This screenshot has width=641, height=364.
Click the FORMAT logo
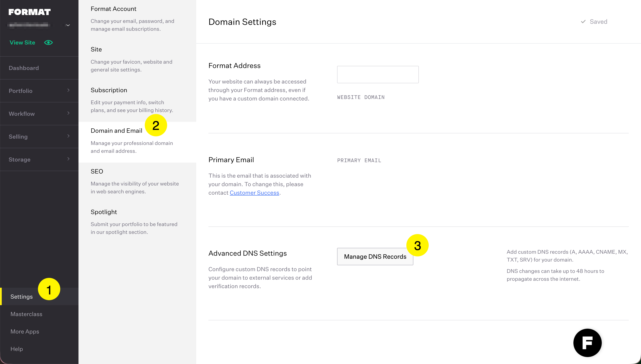pyautogui.click(x=29, y=12)
